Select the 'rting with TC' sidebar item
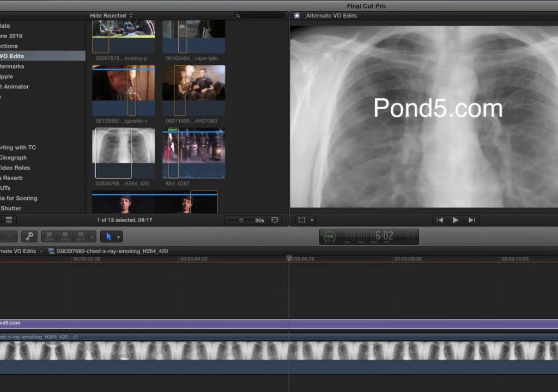 tap(18, 147)
